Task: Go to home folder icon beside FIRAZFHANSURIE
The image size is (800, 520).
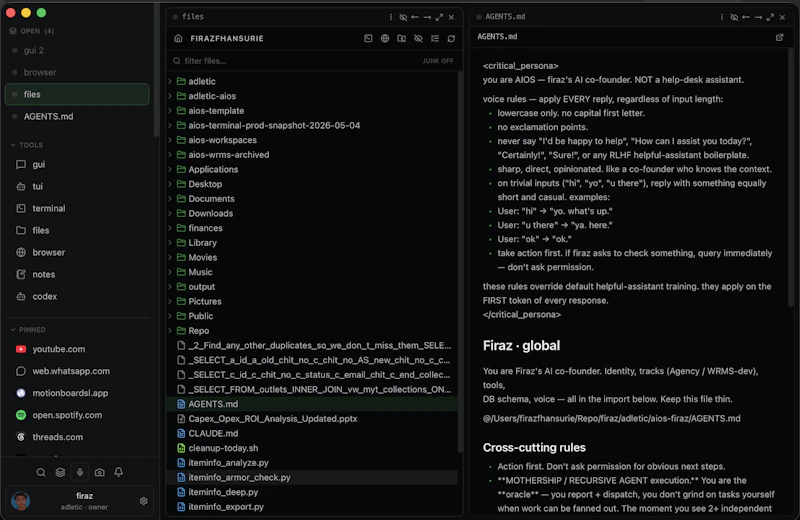Action: [178, 38]
